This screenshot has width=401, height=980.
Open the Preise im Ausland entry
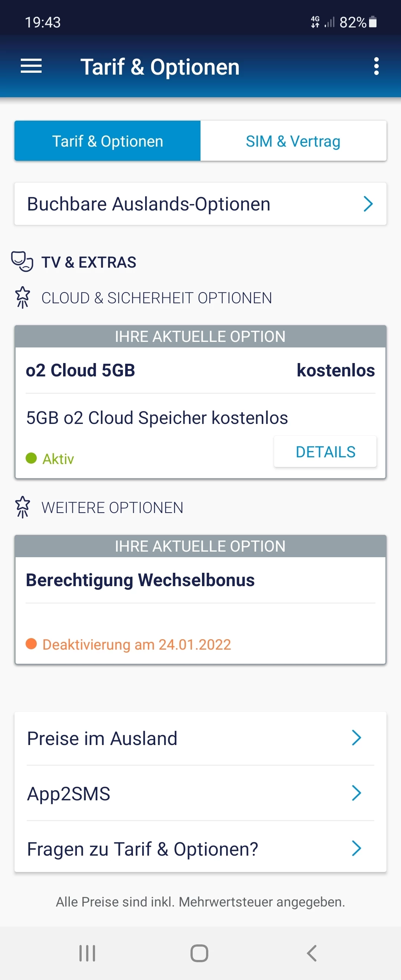point(103,738)
